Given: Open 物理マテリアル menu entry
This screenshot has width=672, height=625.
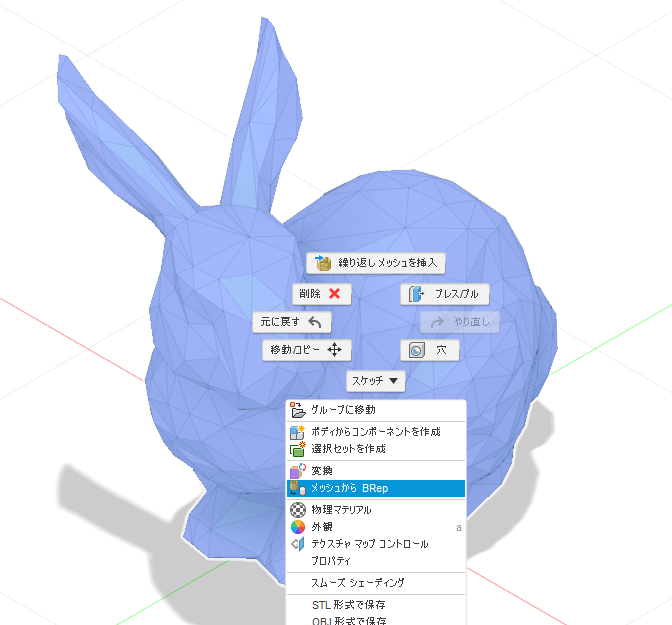Looking at the screenshot, I should (376, 510).
